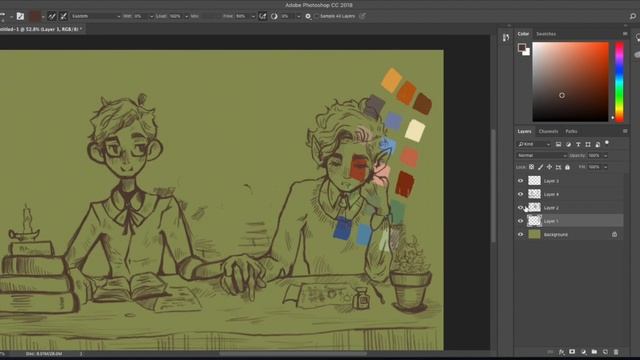Open the History panel icon
This screenshot has height=360, width=640.
pos(506,38)
